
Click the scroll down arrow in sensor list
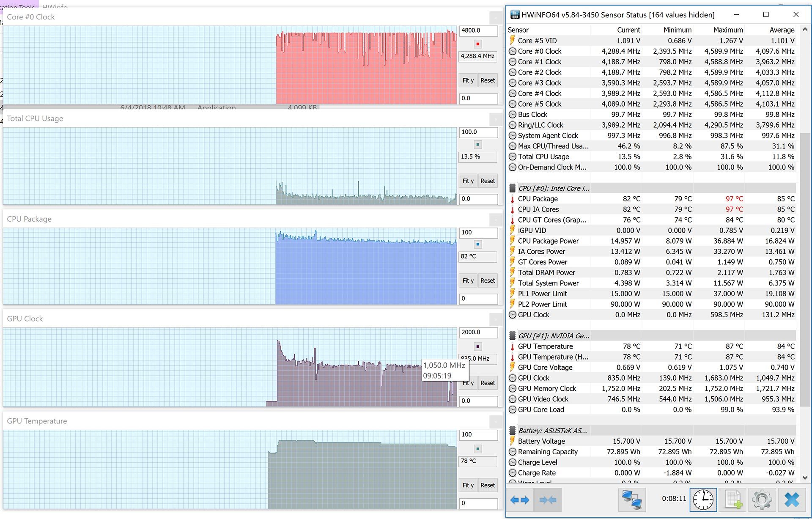coord(805,478)
